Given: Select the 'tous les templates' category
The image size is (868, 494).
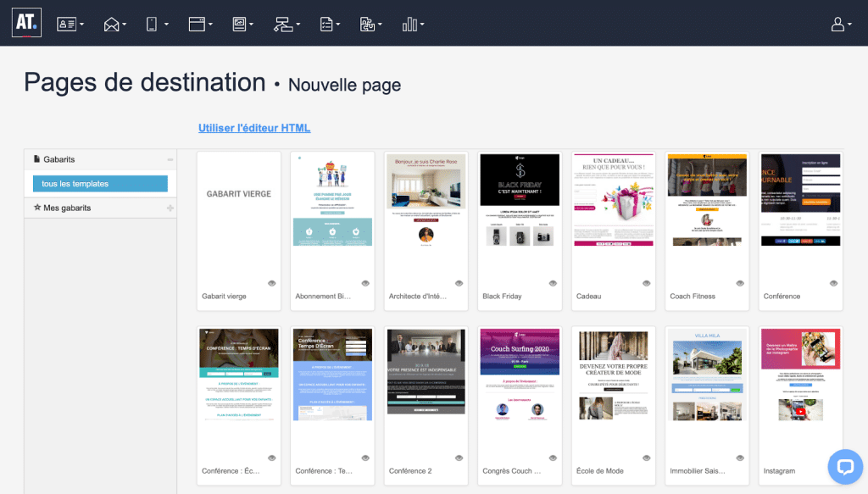Looking at the screenshot, I should pyautogui.click(x=100, y=184).
